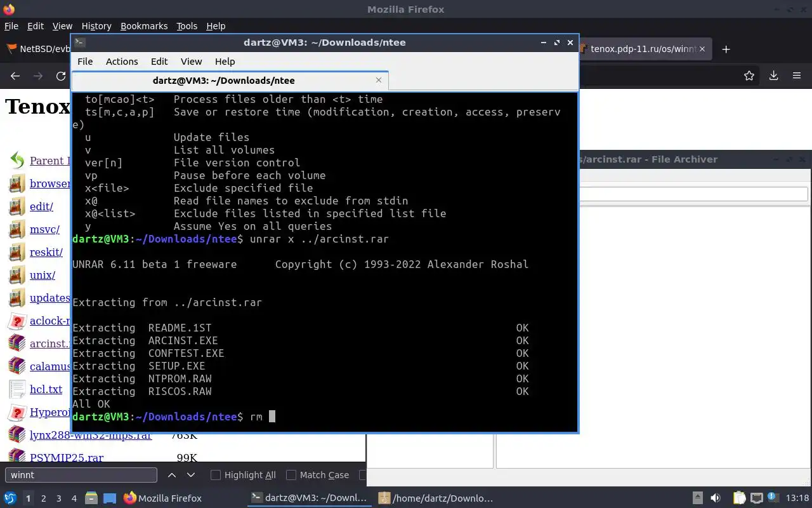Click the folder icon beside msvc/
The image size is (812, 508).
[17, 229]
